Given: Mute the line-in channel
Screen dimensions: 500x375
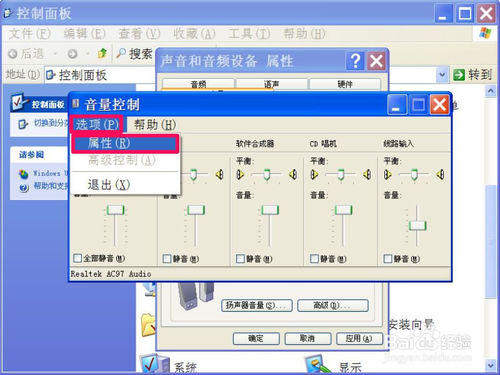Looking at the screenshot, I should click(x=388, y=259).
